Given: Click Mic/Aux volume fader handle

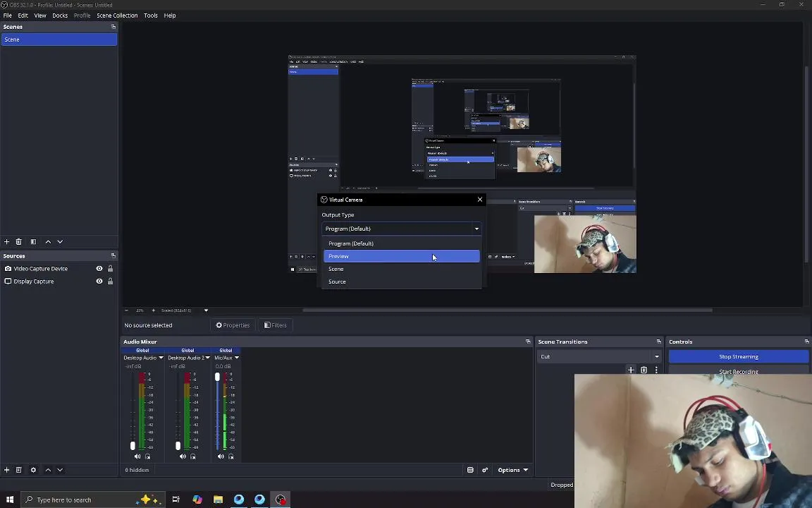Looking at the screenshot, I should [217, 377].
